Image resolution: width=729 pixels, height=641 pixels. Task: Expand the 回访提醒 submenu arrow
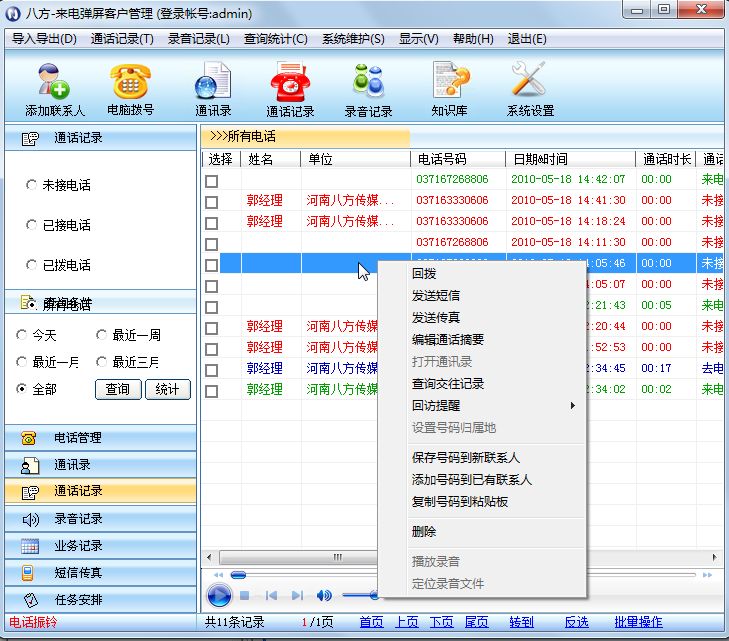573,406
